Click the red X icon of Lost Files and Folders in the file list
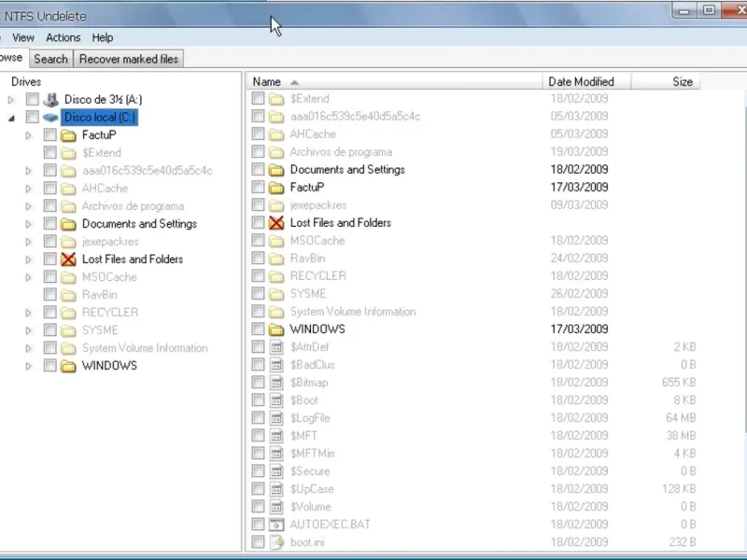The width and height of the screenshot is (747, 560). pyautogui.click(x=276, y=223)
